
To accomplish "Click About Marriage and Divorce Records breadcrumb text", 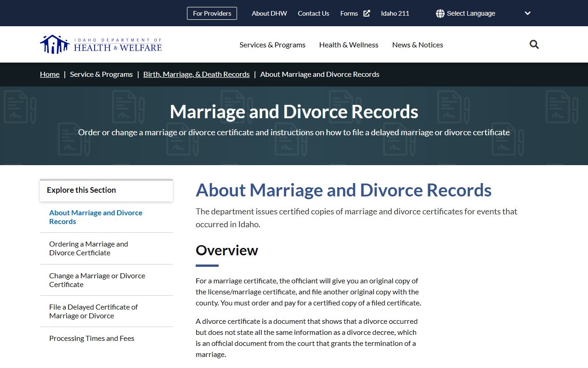I will pyautogui.click(x=320, y=74).
